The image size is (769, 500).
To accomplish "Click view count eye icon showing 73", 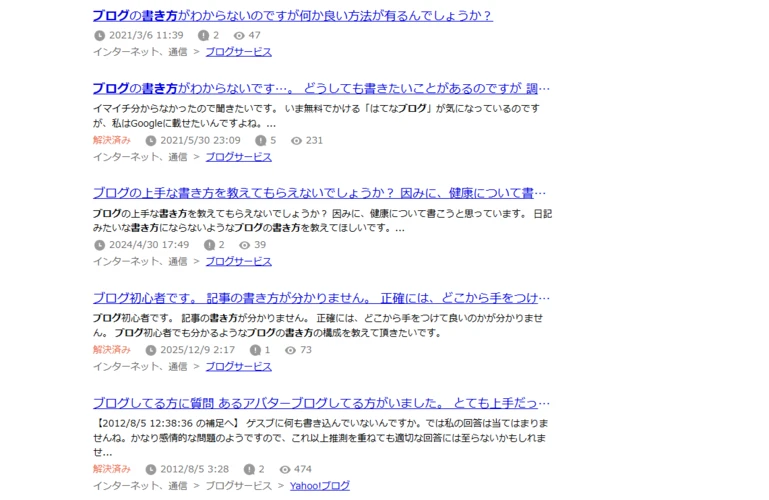I will click(290, 350).
